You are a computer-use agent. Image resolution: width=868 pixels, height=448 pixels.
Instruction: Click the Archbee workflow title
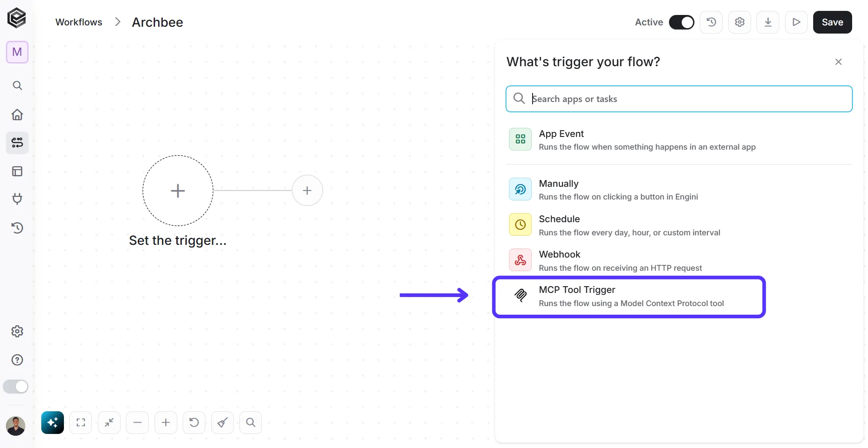(x=158, y=22)
